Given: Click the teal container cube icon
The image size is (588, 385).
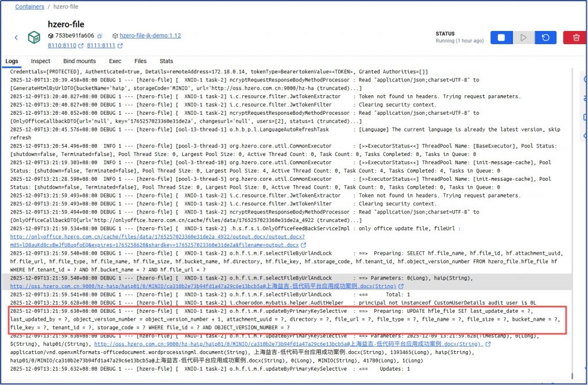Looking at the screenshot, I should 34,37.
